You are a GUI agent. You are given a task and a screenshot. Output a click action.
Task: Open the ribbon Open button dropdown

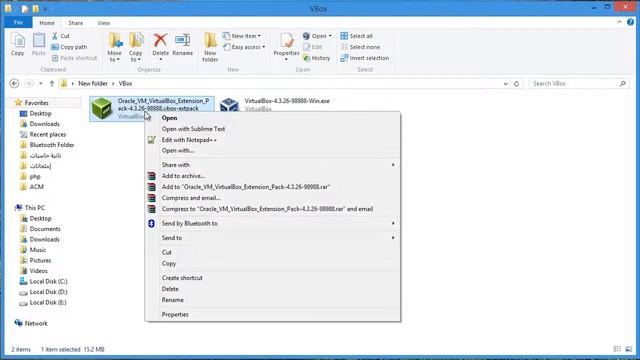(x=330, y=36)
